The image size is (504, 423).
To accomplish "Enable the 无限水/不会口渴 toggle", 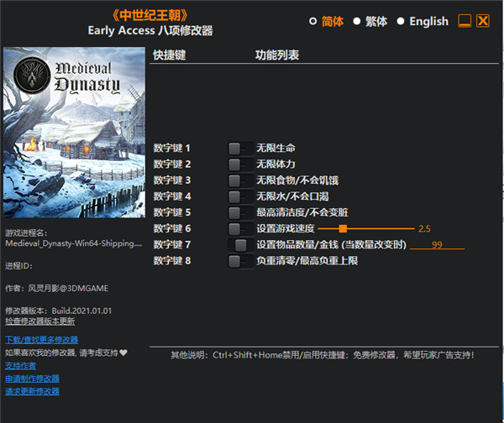I will [x=239, y=196].
